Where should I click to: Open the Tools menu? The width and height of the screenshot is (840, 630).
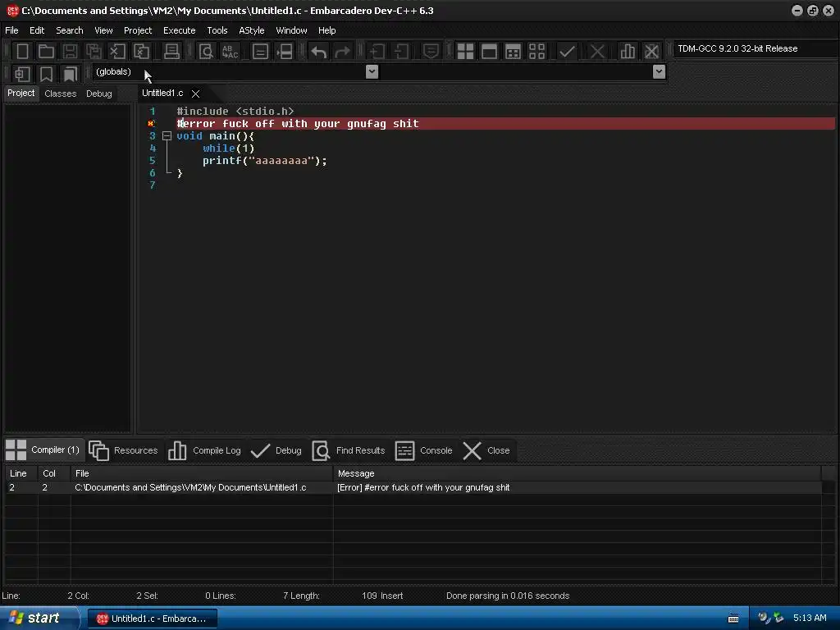(x=217, y=30)
